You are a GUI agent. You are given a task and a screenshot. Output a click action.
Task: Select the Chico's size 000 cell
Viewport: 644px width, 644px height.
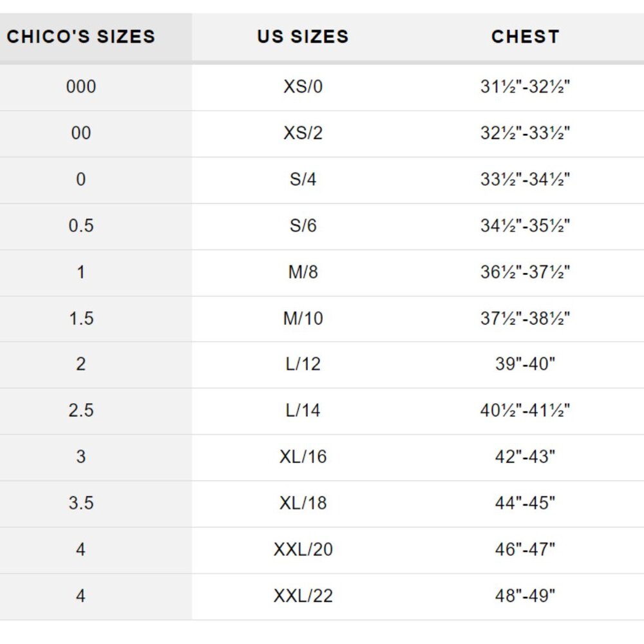pyautogui.click(x=81, y=87)
